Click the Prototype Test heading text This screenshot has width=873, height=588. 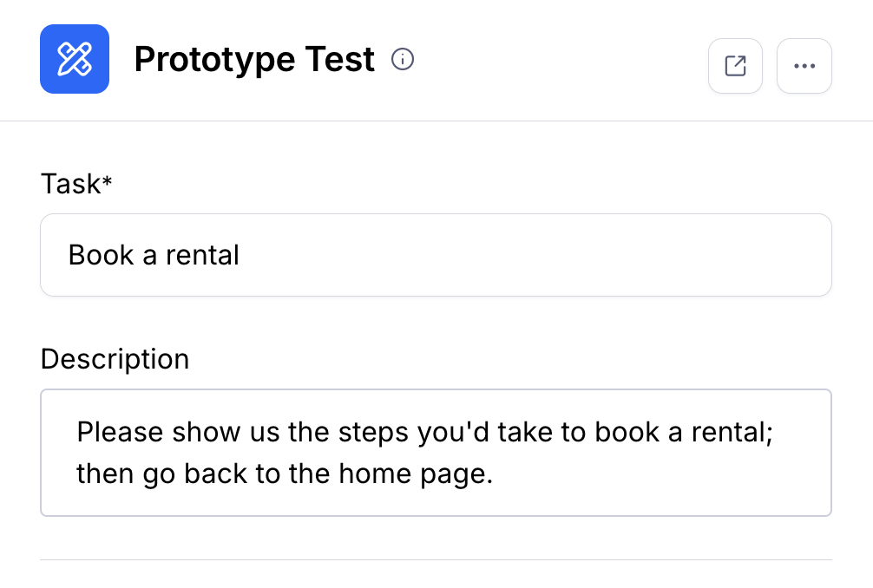[254, 60]
